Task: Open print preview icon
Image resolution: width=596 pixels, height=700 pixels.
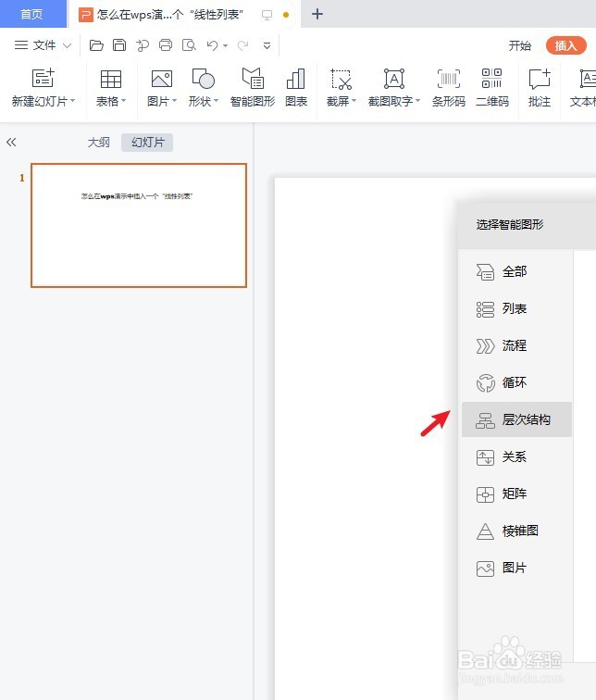Action: tap(189, 45)
